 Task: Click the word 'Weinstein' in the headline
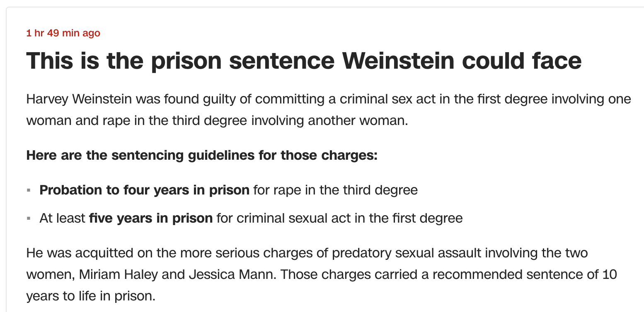click(398, 60)
